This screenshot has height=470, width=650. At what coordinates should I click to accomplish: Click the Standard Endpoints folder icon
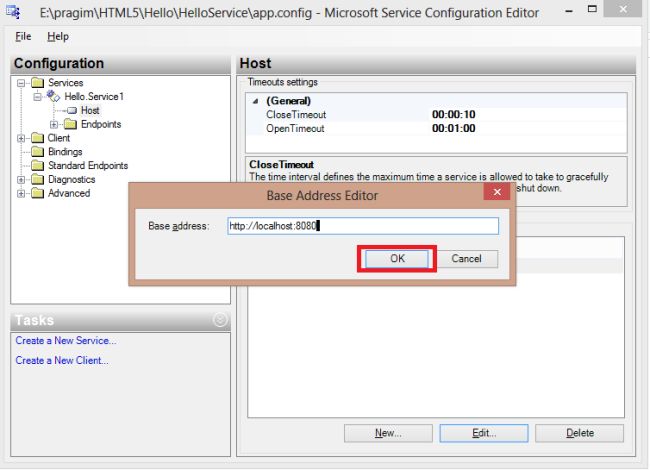click(x=37, y=165)
